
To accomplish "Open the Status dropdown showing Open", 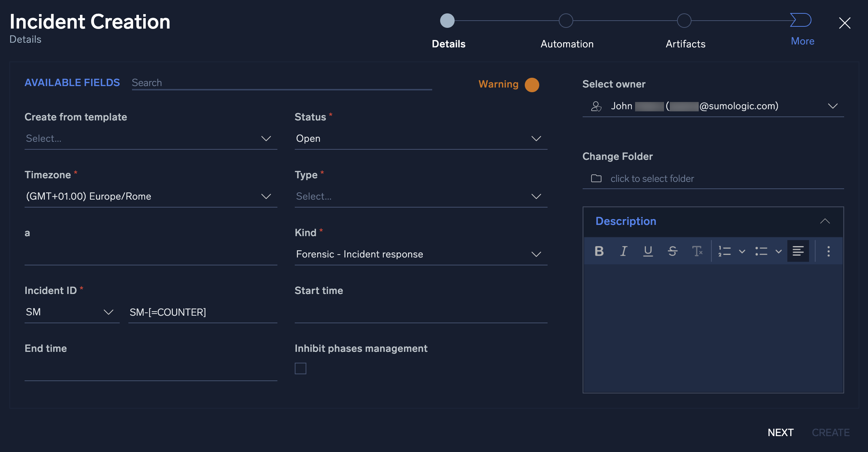I will [536, 138].
